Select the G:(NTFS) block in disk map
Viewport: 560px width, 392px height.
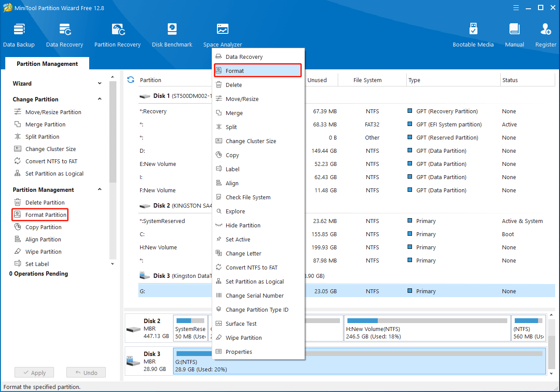(x=359, y=361)
